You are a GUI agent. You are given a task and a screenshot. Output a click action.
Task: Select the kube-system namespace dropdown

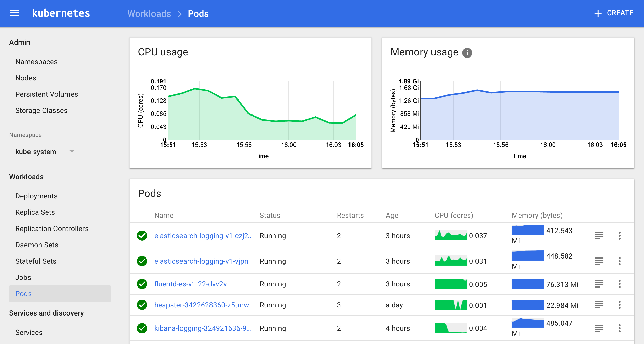click(x=45, y=151)
